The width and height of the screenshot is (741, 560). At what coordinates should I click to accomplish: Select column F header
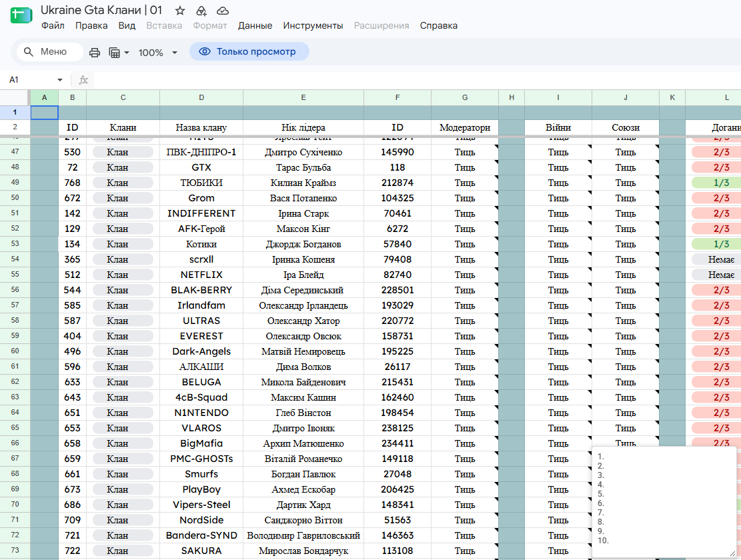click(x=398, y=97)
